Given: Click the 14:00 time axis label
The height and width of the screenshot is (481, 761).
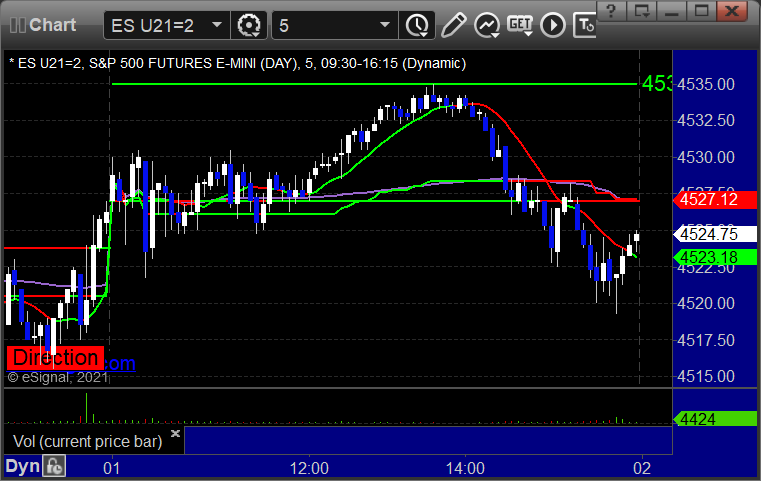Looking at the screenshot, I should click(x=465, y=468).
